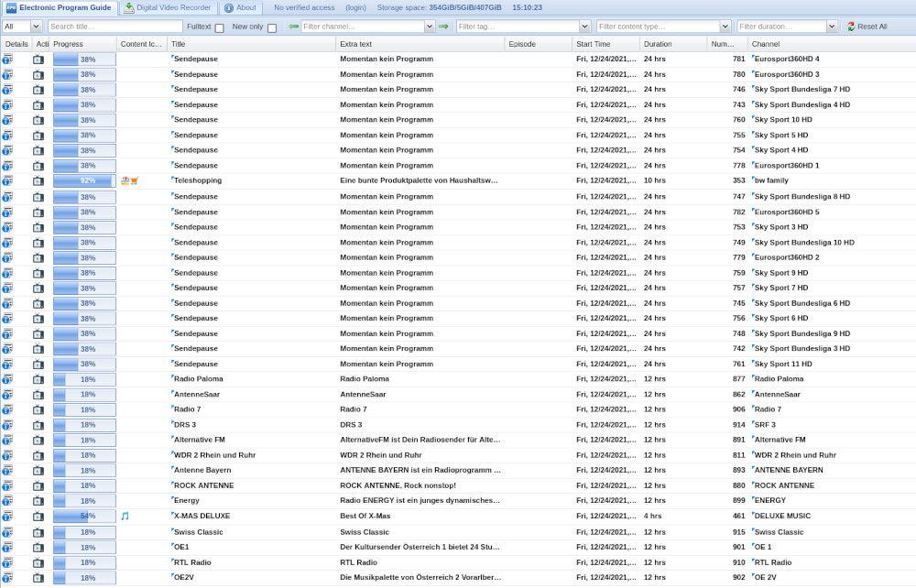Click the Reset All button
Viewport: 916px width, 588px height.
tap(867, 27)
